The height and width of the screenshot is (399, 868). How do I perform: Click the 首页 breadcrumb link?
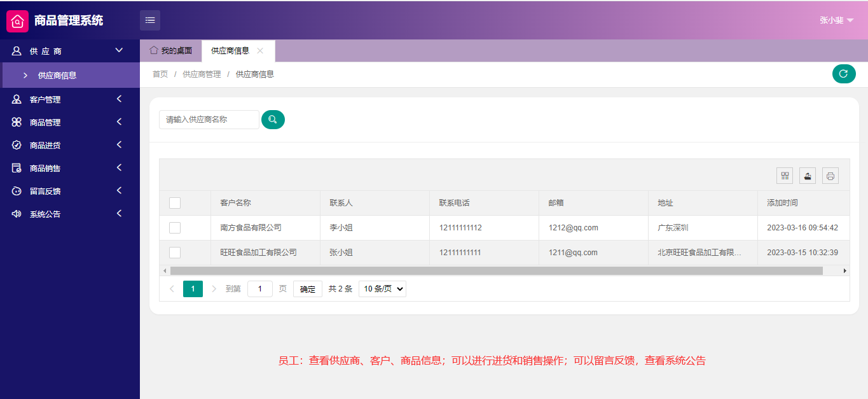[160, 74]
